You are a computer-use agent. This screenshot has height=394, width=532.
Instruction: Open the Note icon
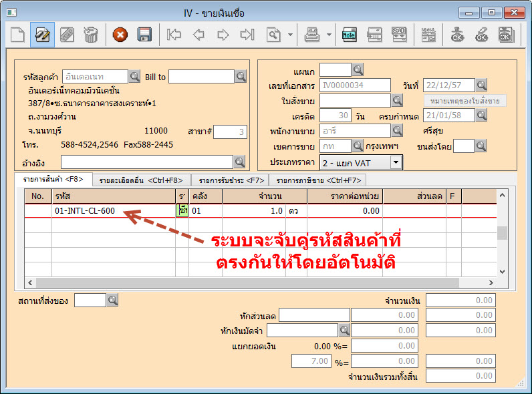point(349,35)
